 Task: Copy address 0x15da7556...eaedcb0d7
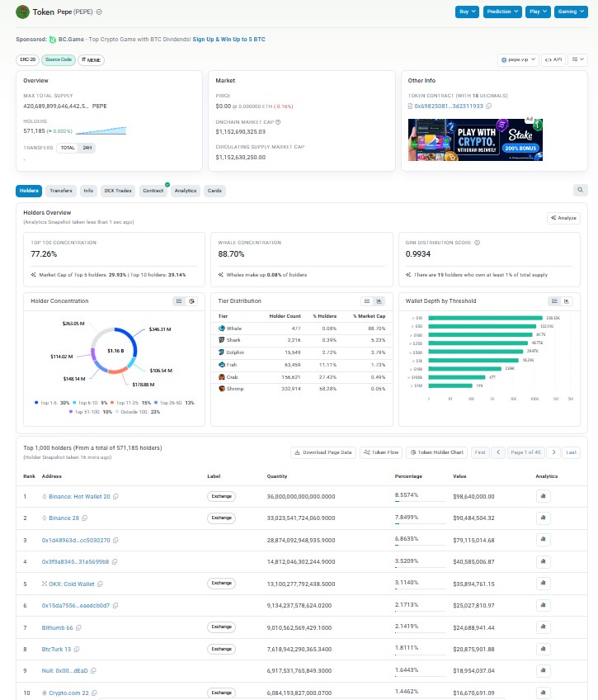click(x=115, y=605)
